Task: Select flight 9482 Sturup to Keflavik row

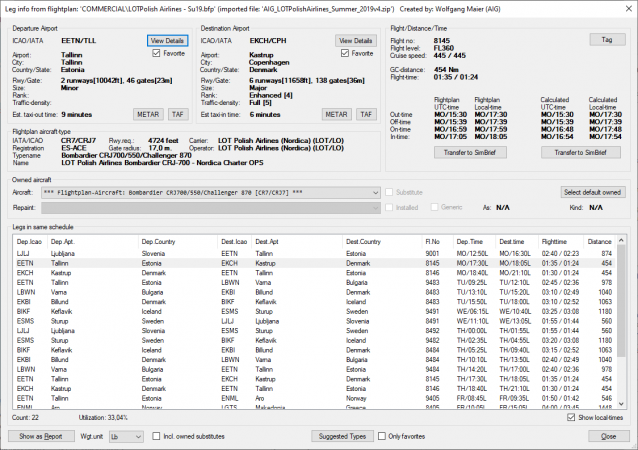Action: (x=315, y=340)
